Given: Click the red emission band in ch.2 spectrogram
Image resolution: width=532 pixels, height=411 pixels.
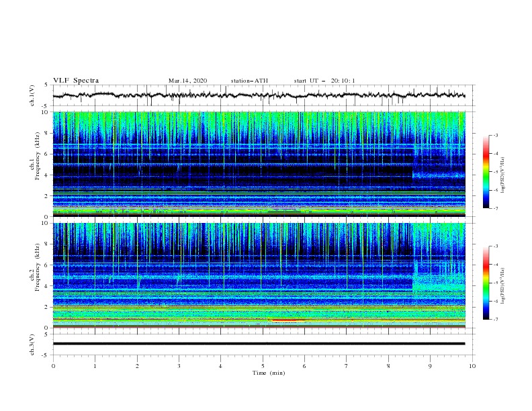Looking at the screenshot, I should pos(285,320).
